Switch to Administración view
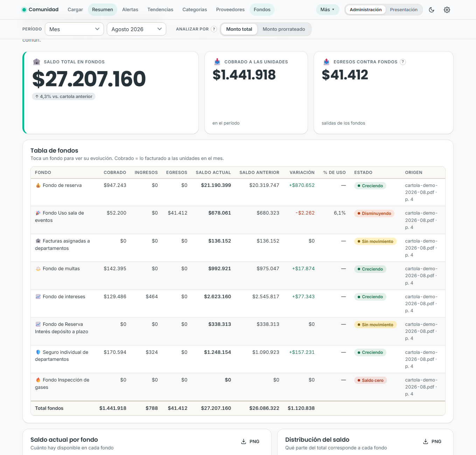 tap(366, 10)
